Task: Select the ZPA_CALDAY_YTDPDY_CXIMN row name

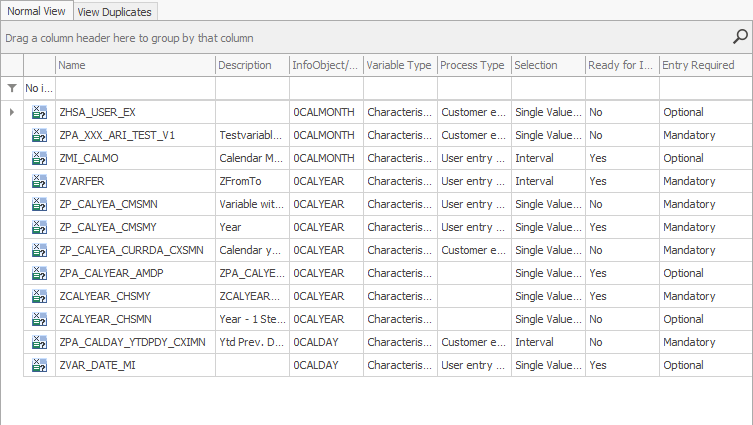Action: pyautogui.click(x=132, y=342)
